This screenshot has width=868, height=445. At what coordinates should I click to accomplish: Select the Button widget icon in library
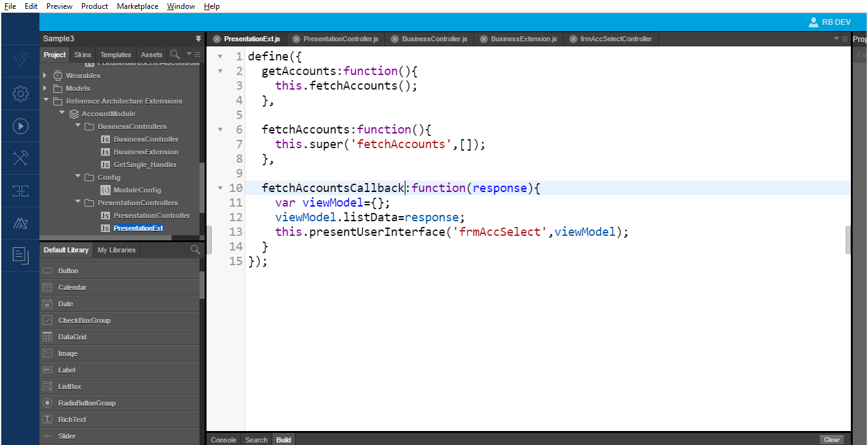(x=47, y=271)
